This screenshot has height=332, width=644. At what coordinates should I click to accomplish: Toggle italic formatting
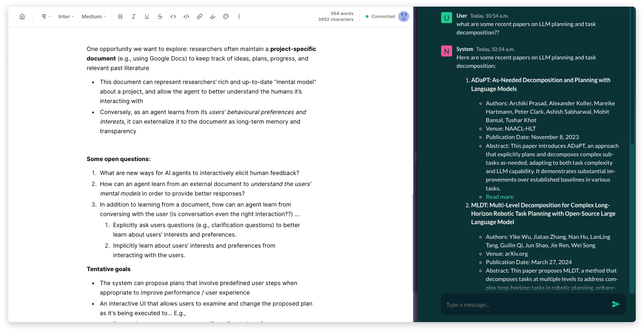coord(133,16)
